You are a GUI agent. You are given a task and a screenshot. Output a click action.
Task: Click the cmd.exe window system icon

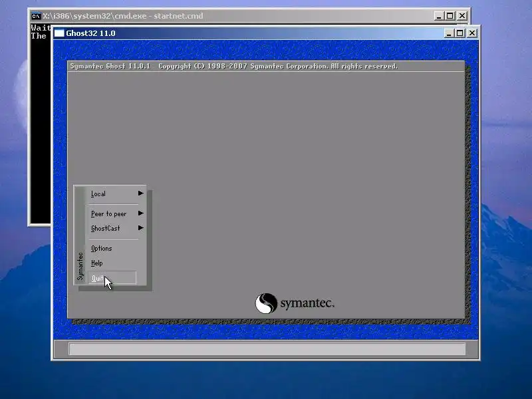click(36, 16)
